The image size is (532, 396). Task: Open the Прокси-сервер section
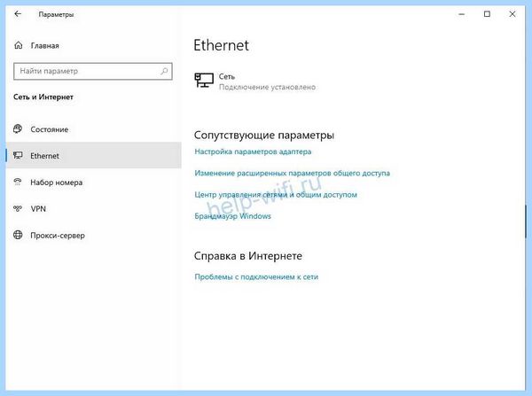pyautogui.click(x=94, y=235)
